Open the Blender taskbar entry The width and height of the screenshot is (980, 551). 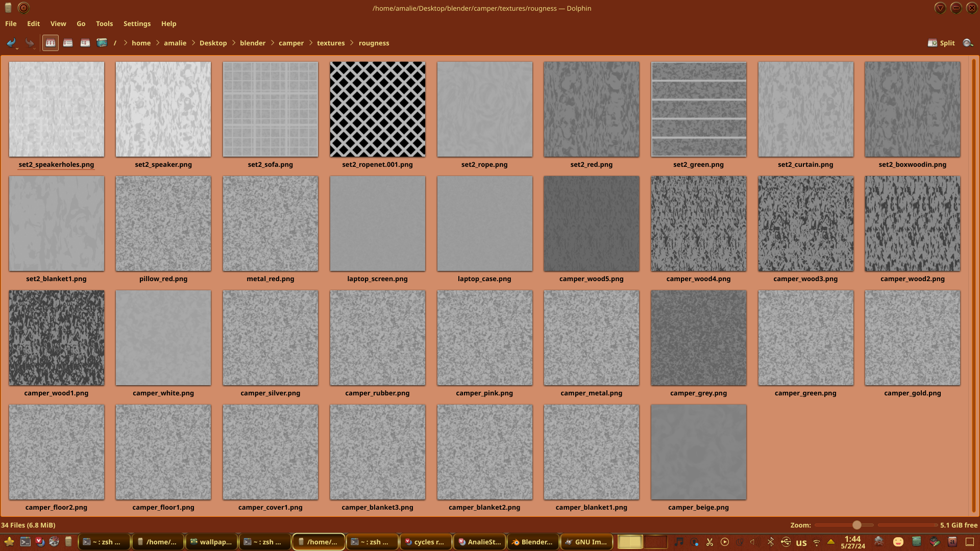coord(532,542)
